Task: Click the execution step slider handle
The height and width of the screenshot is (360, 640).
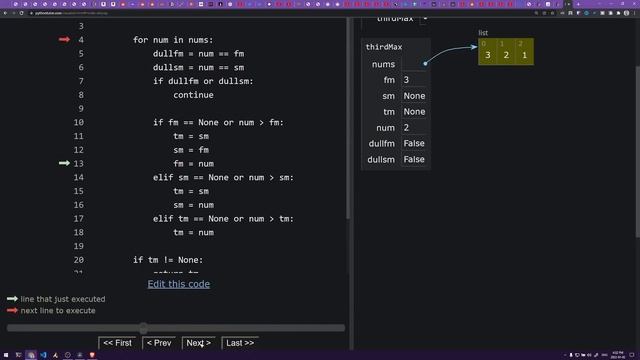Action: (143, 328)
